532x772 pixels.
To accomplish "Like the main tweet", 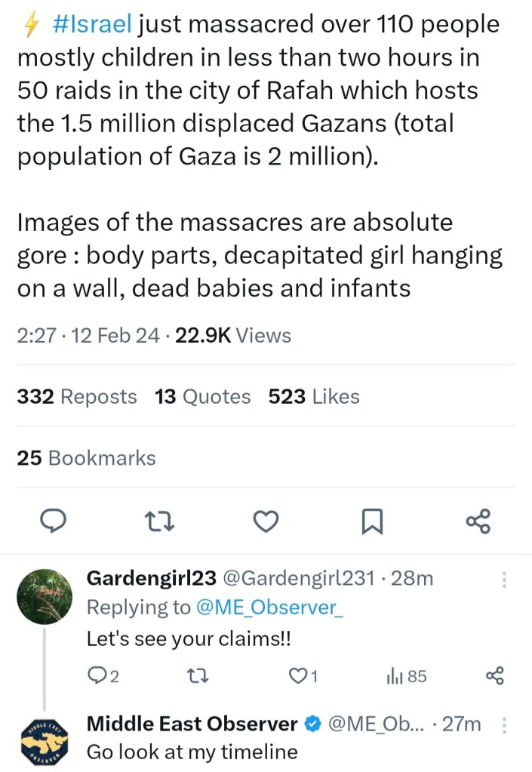I will [266, 521].
